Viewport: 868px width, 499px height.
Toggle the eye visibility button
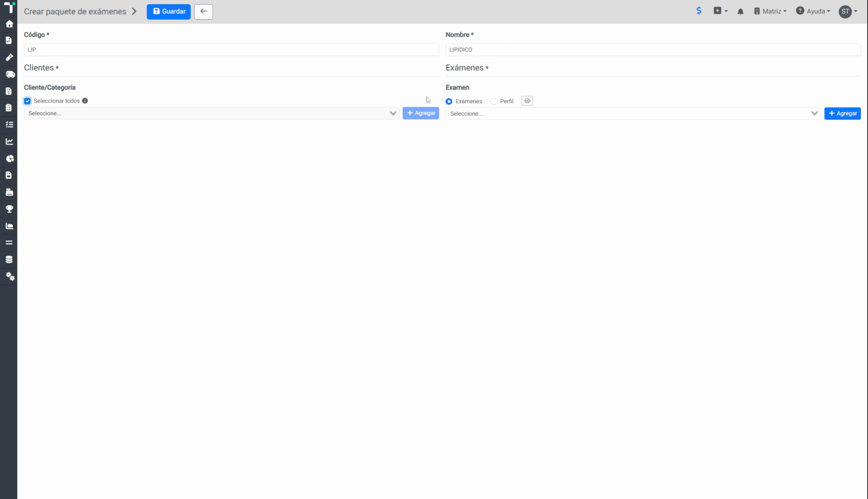pyautogui.click(x=527, y=101)
